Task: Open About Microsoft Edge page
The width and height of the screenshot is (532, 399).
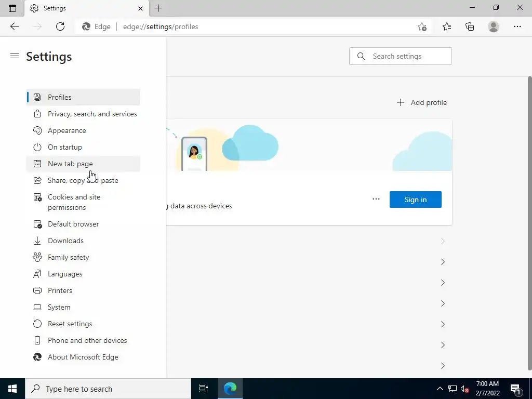Action: point(83,357)
